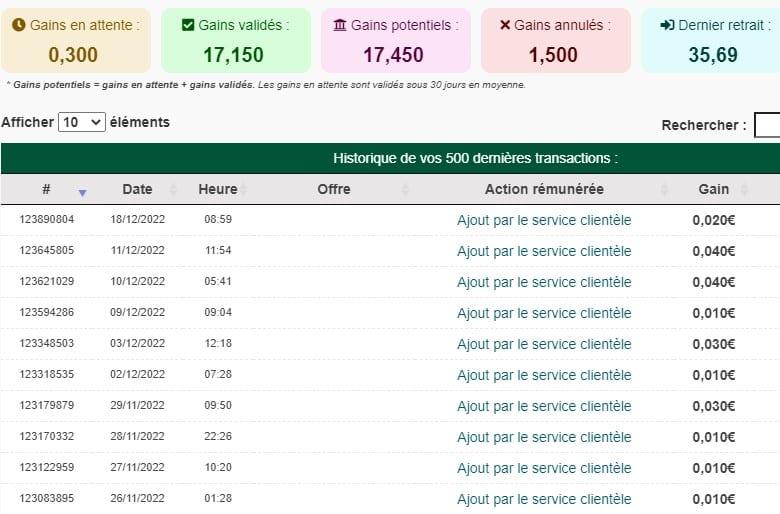Click the sort arrows next to the Date header

173,189
